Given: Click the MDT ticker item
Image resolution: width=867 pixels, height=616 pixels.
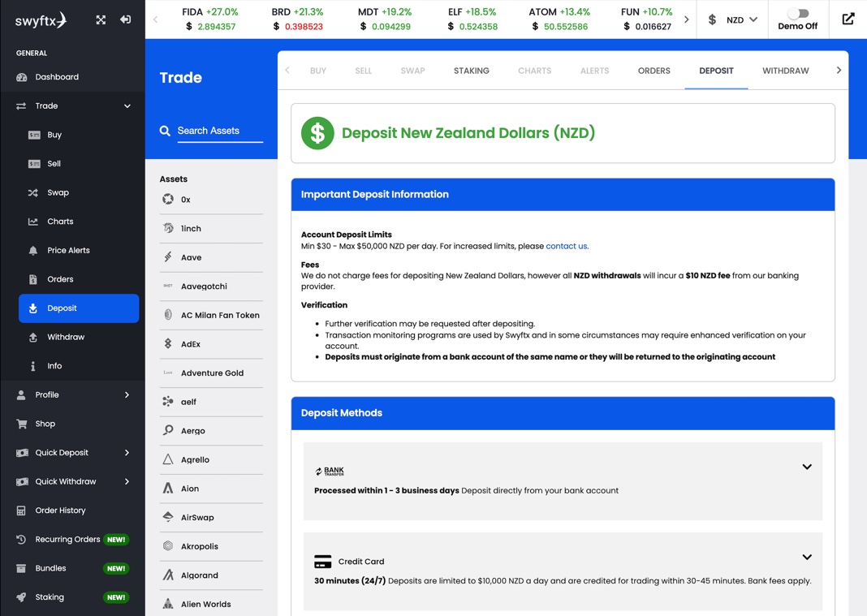Looking at the screenshot, I should (x=385, y=19).
